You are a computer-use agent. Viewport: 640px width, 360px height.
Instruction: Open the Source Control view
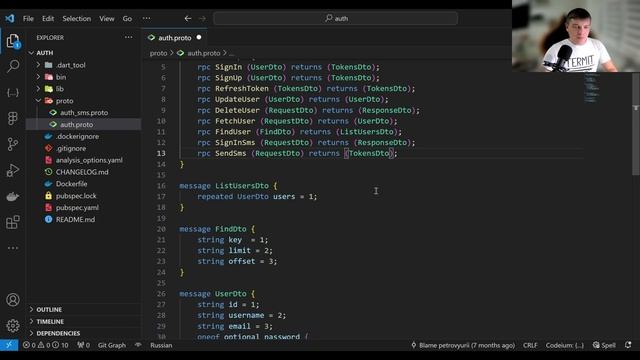point(13,144)
